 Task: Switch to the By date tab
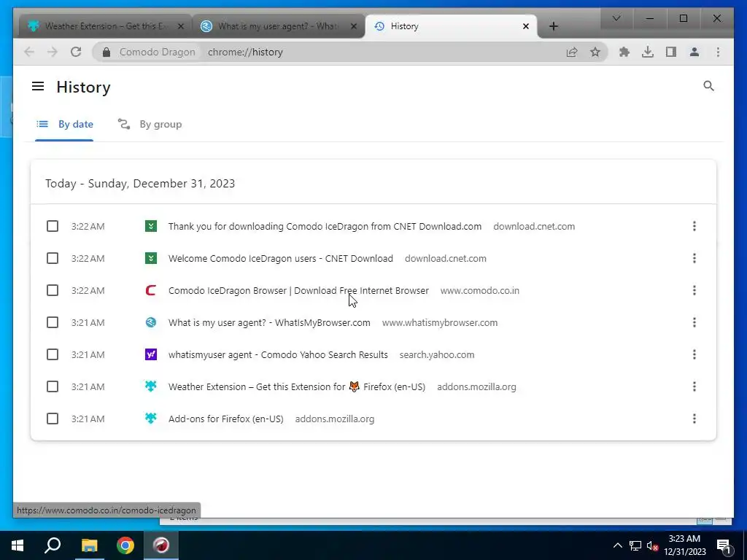(x=65, y=124)
